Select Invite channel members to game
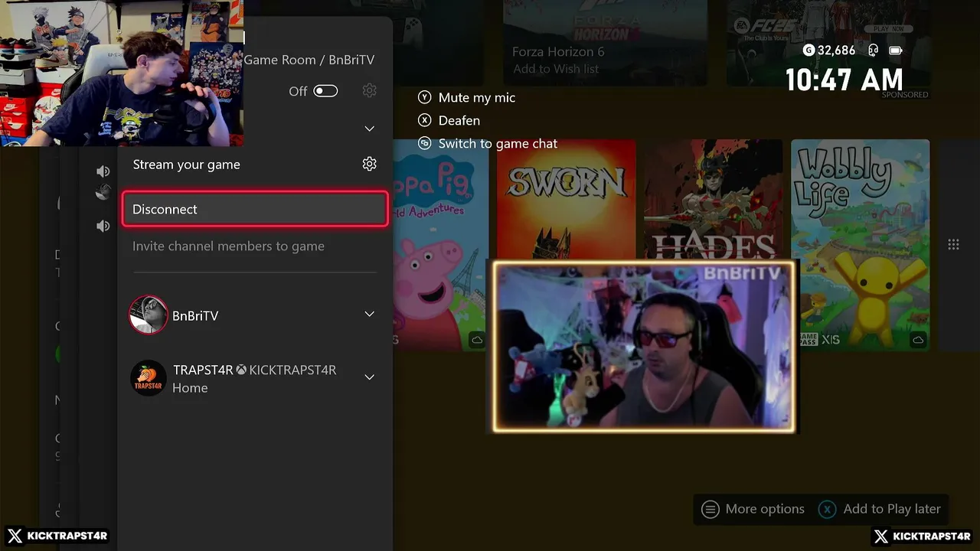This screenshot has width=980, height=551. pyautogui.click(x=228, y=246)
